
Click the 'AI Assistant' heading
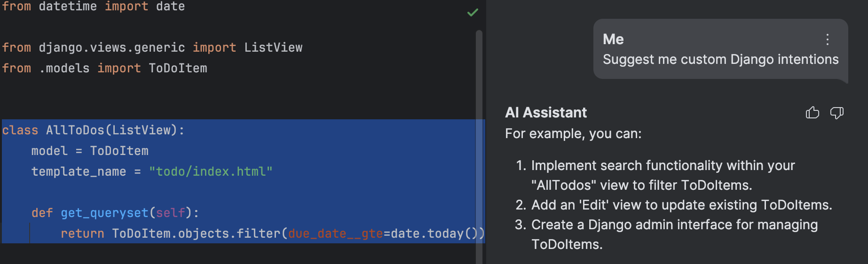click(545, 113)
